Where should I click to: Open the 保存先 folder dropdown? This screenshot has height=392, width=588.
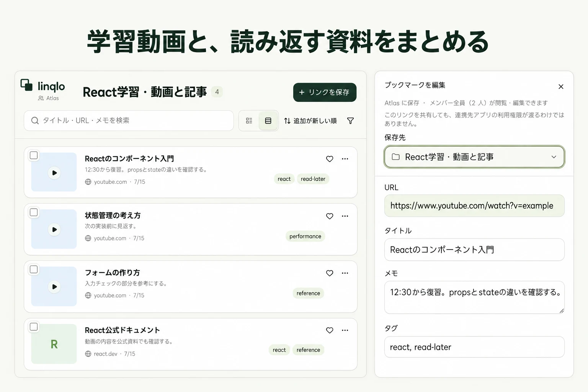click(474, 157)
